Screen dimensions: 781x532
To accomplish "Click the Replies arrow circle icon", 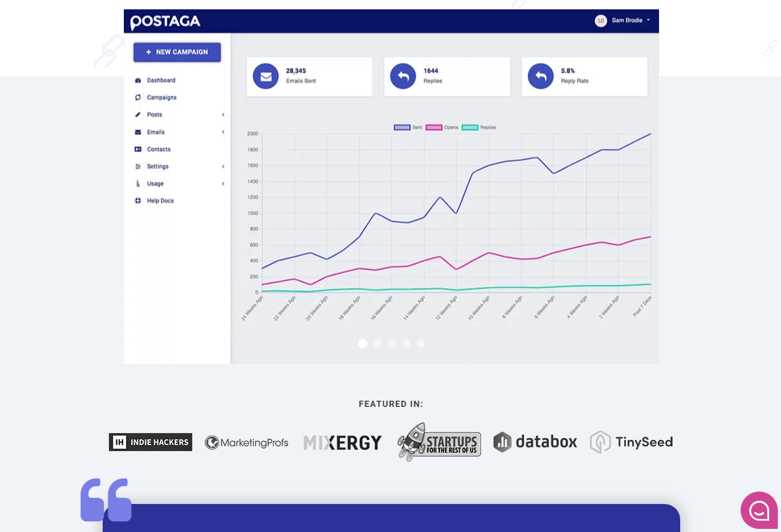I will point(403,77).
